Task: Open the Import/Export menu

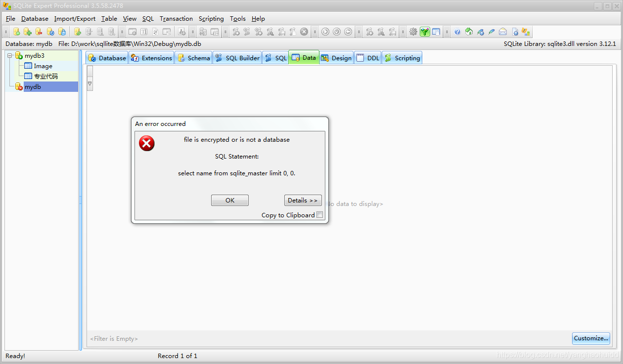Action: click(75, 19)
